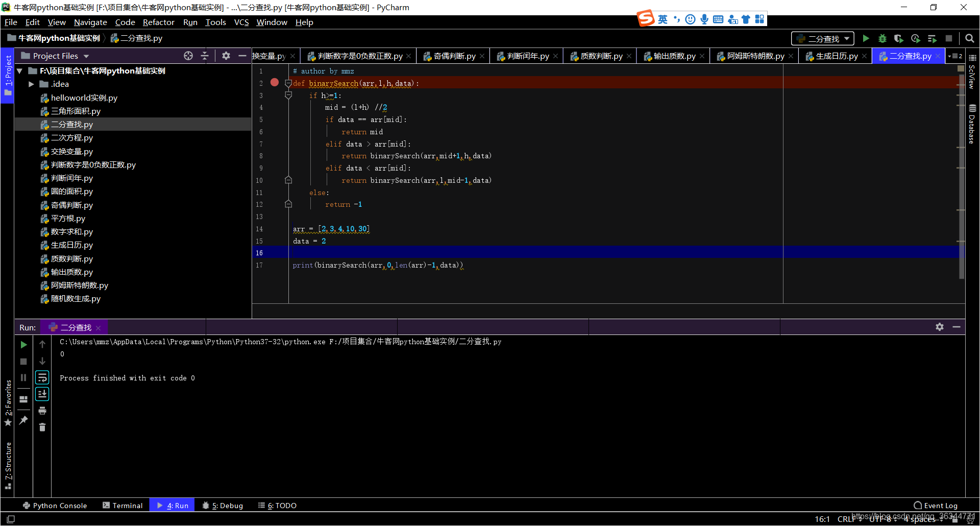This screenshot has width=980, height=526.
Task: Rerun program in Run panel
Action: [x=23, y=345]
